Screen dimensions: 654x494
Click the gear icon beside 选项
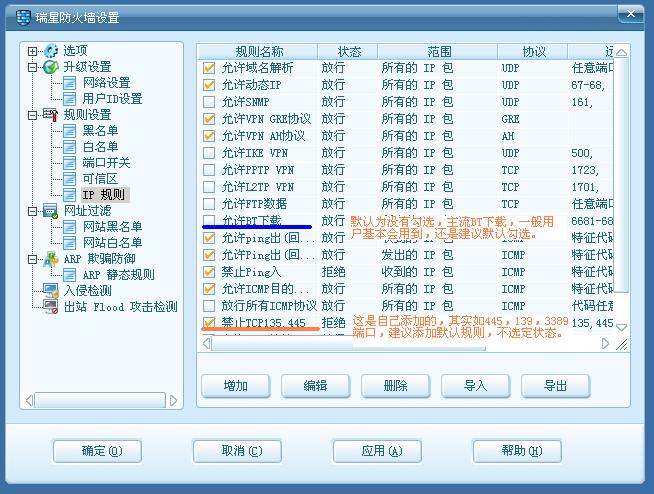[51, 51]
